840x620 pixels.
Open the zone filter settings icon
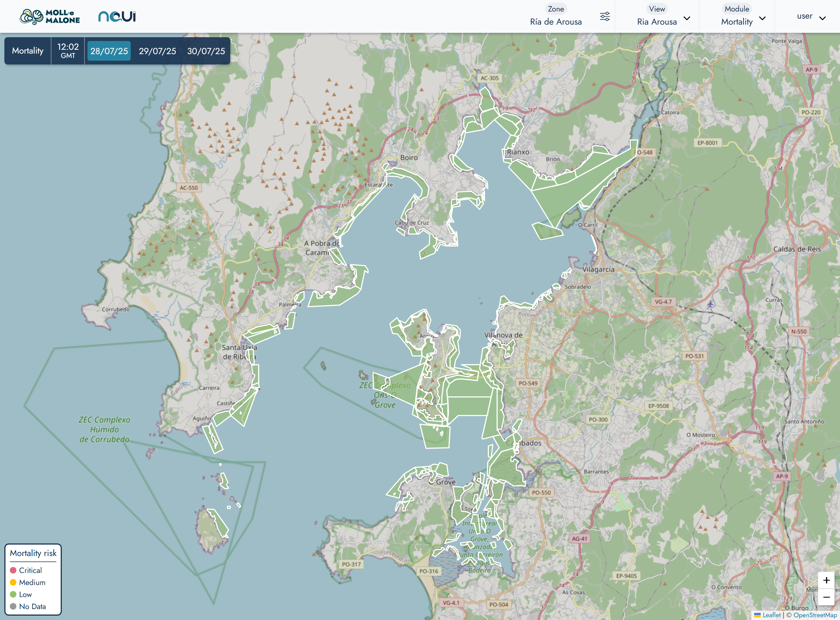(x=605, y=16)
